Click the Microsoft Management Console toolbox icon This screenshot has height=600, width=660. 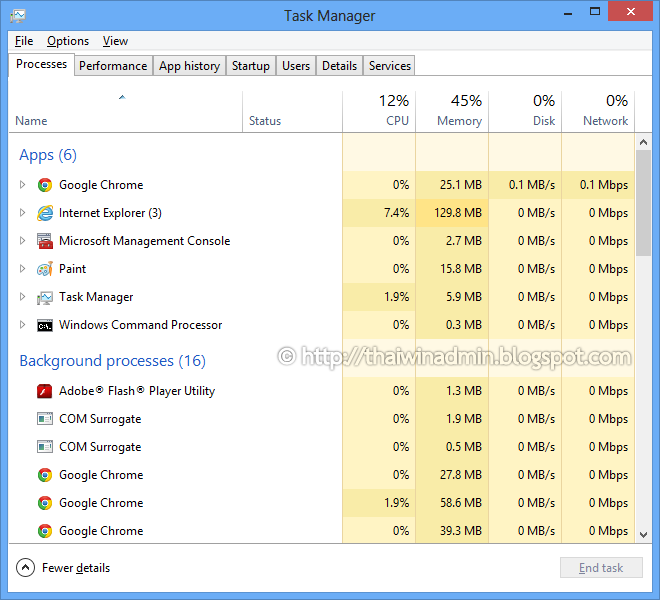(x=45, y=241)
